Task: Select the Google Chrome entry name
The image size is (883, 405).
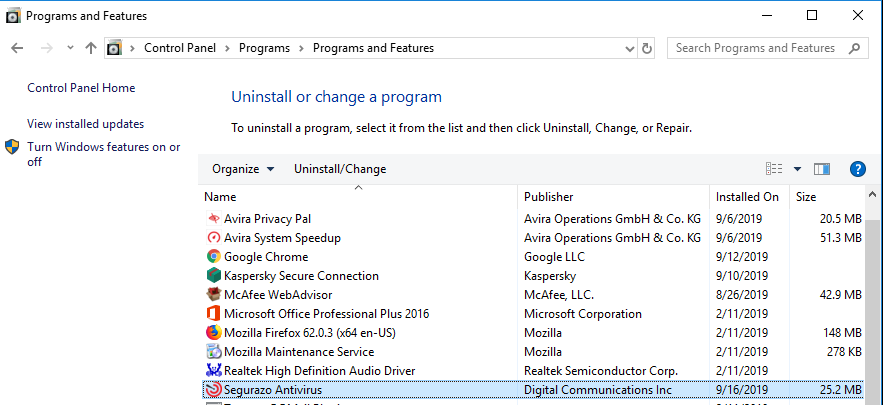Action: click(266, 257)
